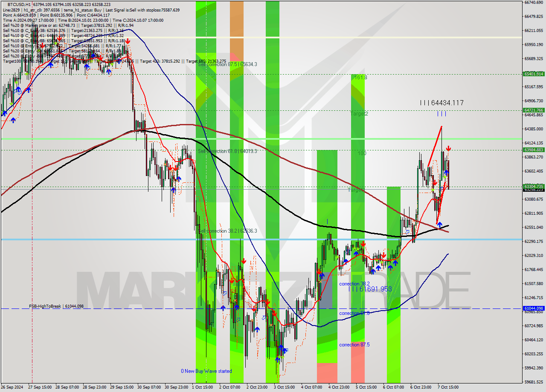Click the 61507.580 price axis value
The height and width of the screenshot is (392, 546).
[533, 284]
